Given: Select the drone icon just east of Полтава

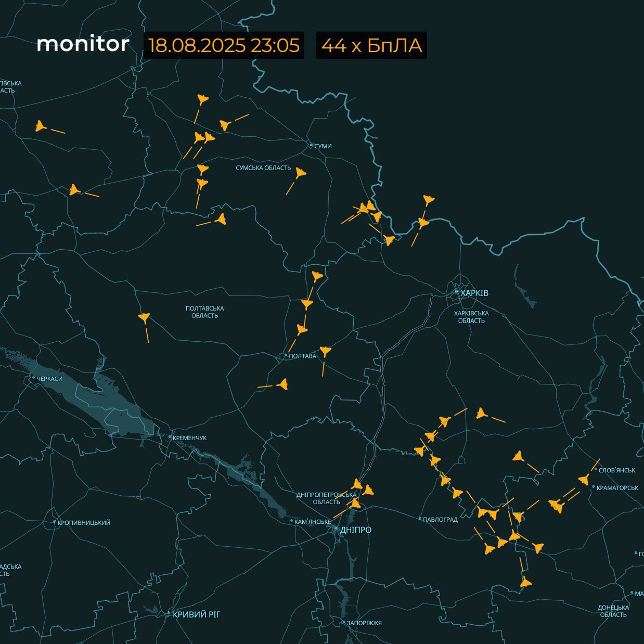Looking at the screenshot, I should click(325, 351).
